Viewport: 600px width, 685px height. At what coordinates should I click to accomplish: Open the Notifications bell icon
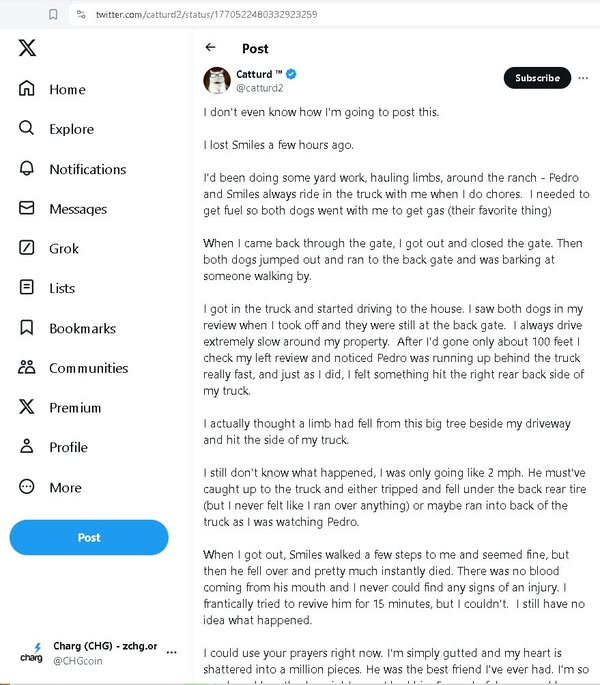[x=27, y=169]
